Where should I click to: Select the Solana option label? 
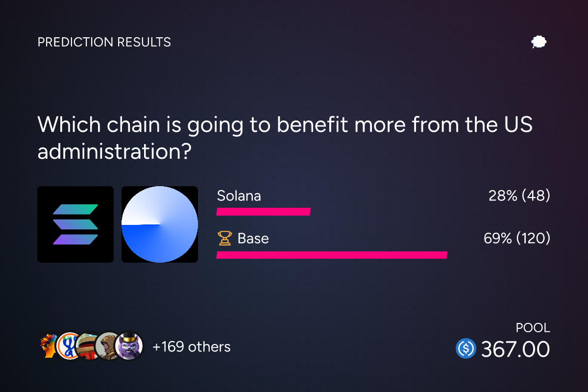point(239,196)
